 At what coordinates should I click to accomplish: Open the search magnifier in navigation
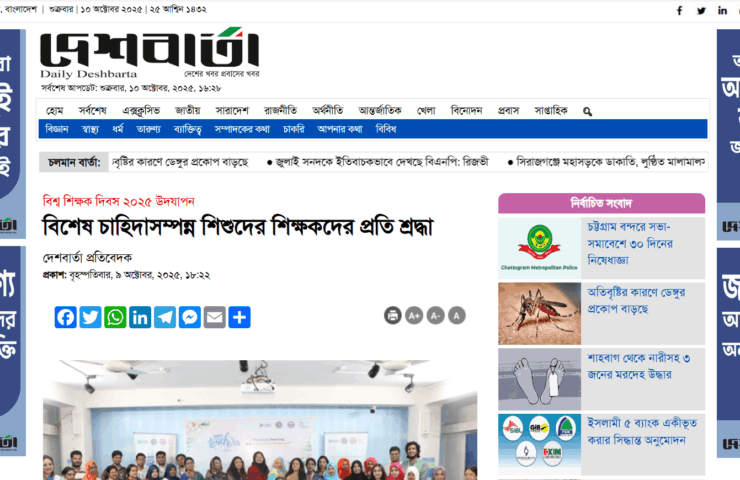(x=587, y=111)
